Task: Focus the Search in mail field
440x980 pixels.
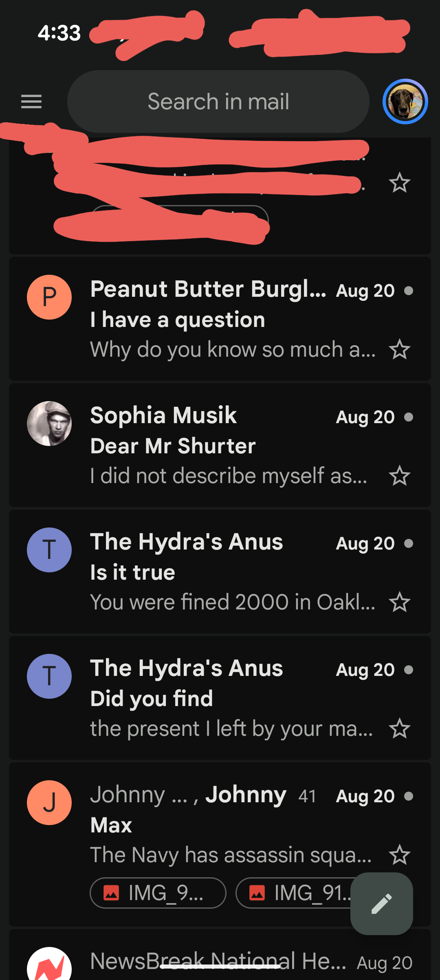Action: click(x=218, y=102)
